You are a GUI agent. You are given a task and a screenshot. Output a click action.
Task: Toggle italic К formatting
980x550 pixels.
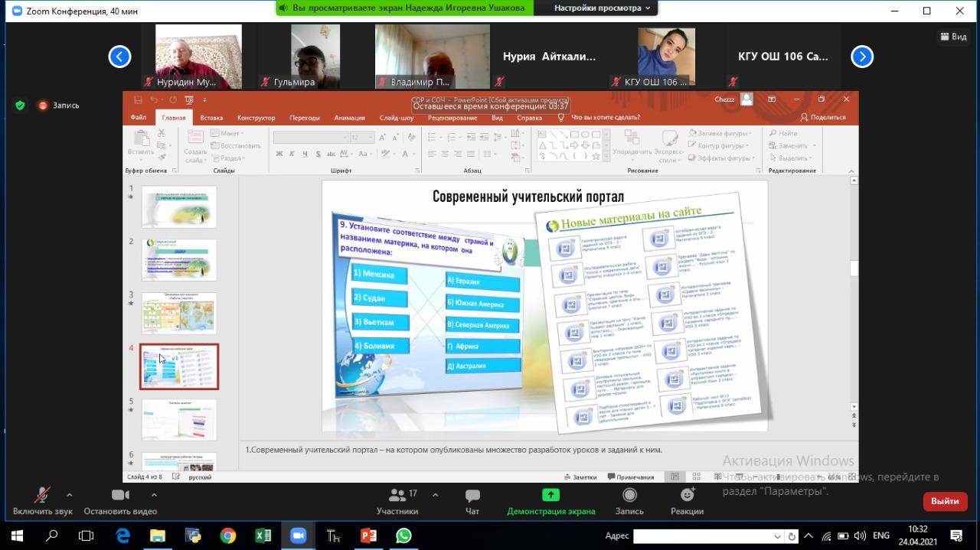coord(292,155)
